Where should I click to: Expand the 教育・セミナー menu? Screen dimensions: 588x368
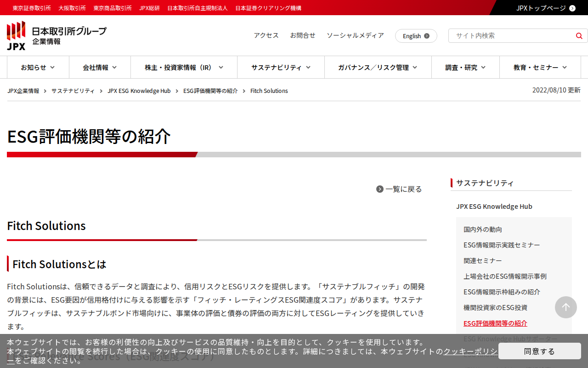(x=540, y=67)
